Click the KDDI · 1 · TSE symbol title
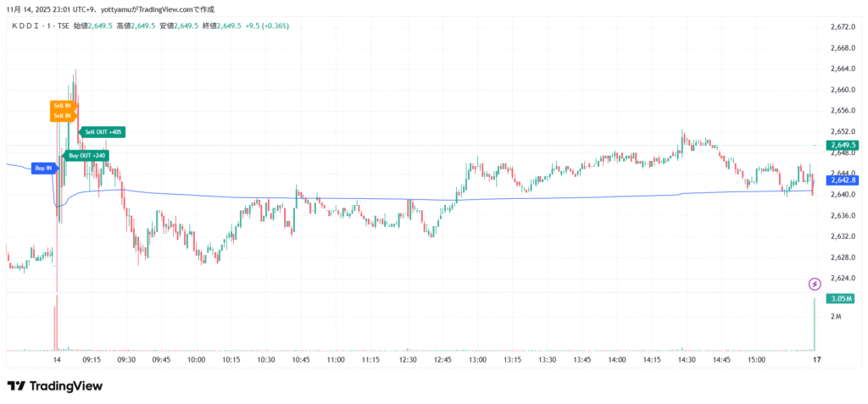The image size is (868, 404). tap(40, 26)
